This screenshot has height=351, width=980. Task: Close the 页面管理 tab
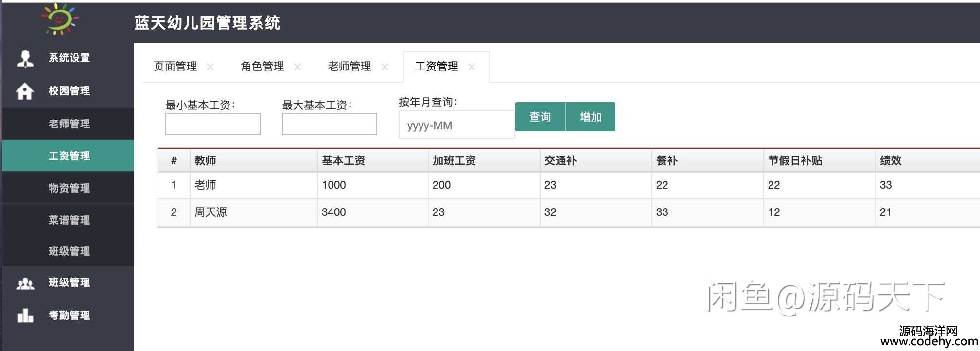tap(210, 67)
